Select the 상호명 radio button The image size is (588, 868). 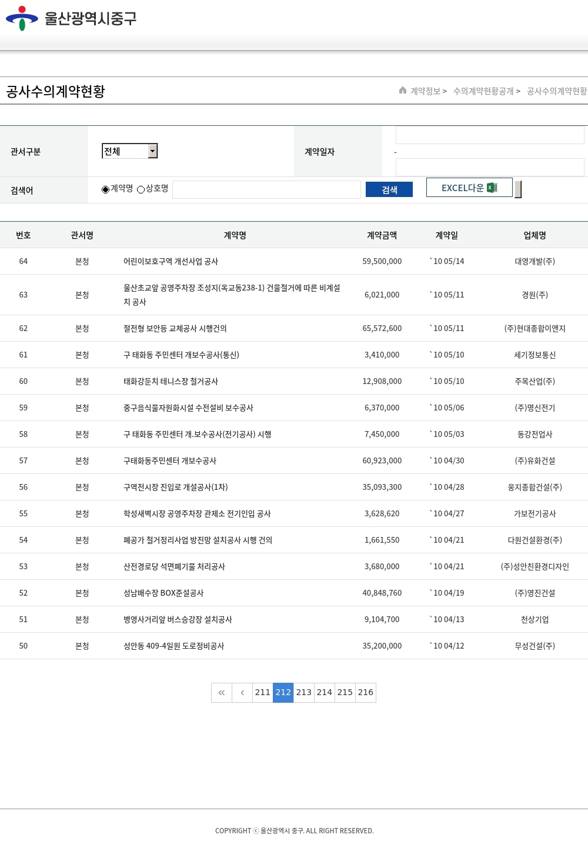pos(141,189)
